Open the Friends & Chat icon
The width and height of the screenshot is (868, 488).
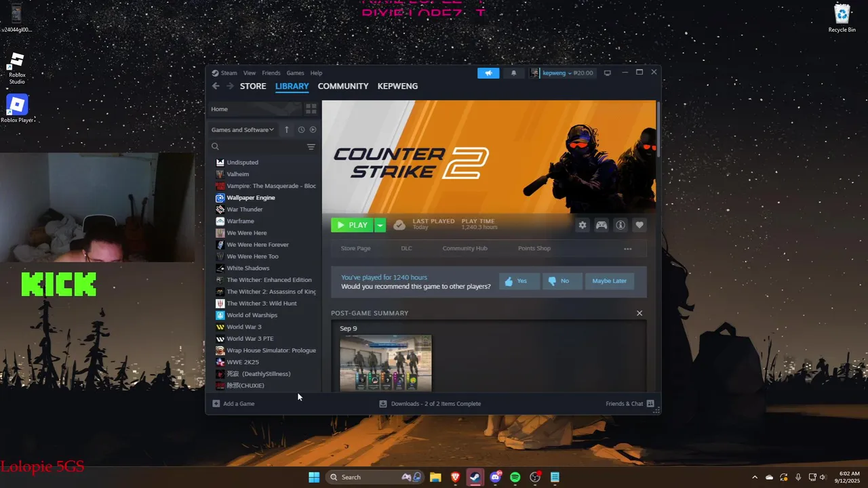pyautogui.click(x=650, y=404)
